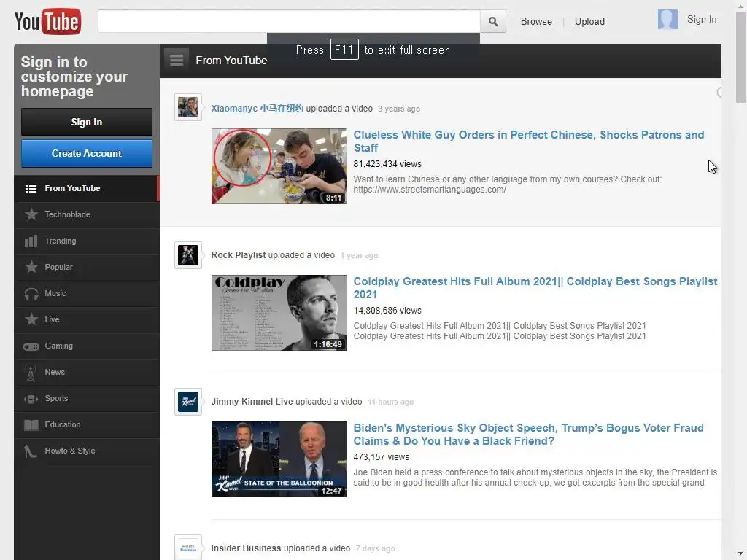Click the black Sign In sidebar button
The width and height of the screenshot is (747, 560).
pos(87,122)
